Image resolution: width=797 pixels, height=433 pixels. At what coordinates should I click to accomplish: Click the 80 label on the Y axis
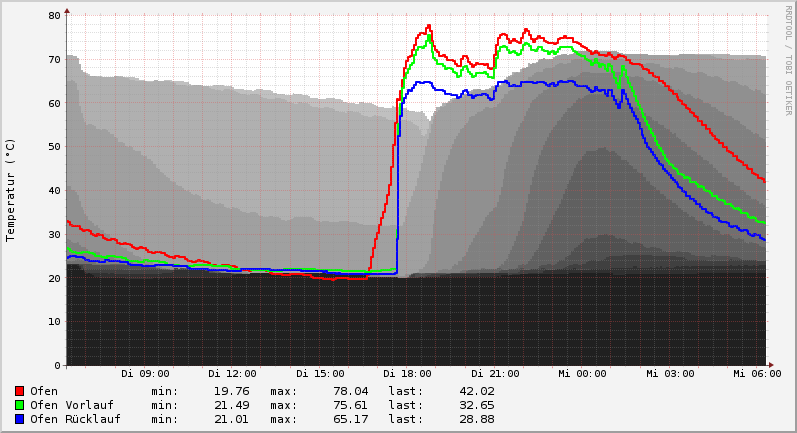pos(54,15)
